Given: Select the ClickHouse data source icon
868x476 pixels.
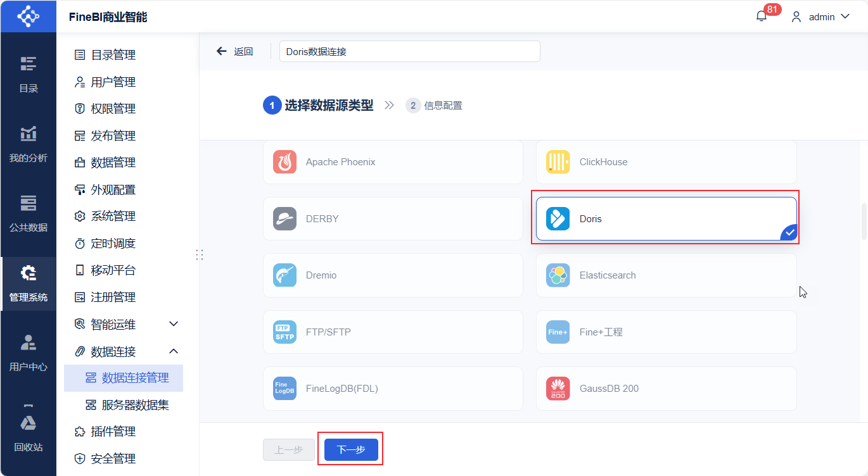Looking at the screenshot, I should point(558,162).
